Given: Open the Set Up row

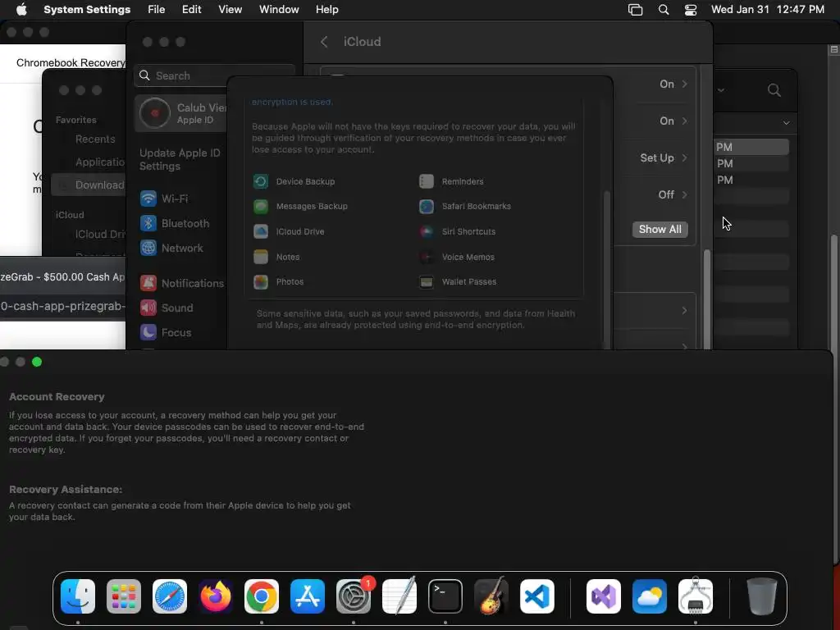Looking at the screenshot, I should tap(664, 158).
